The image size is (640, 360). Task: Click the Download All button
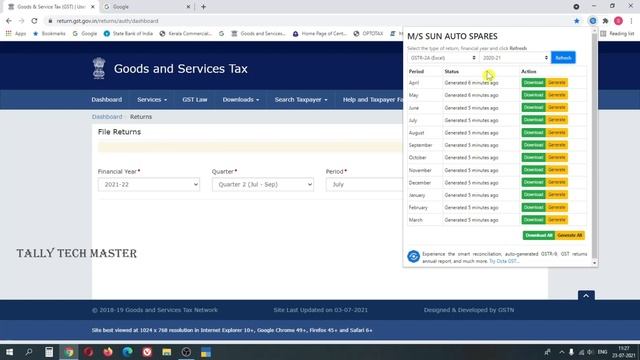click(538, 236)
